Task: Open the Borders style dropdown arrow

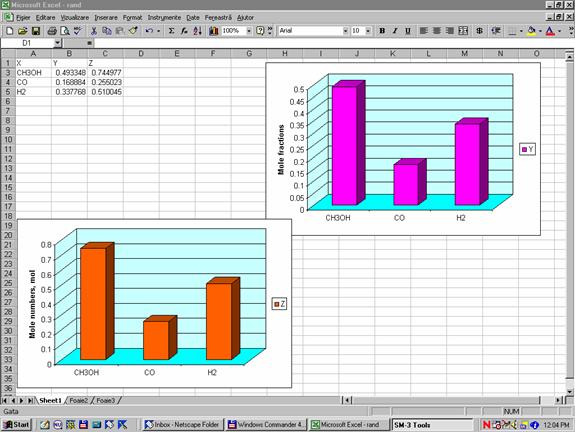Action: click(521, 31)
